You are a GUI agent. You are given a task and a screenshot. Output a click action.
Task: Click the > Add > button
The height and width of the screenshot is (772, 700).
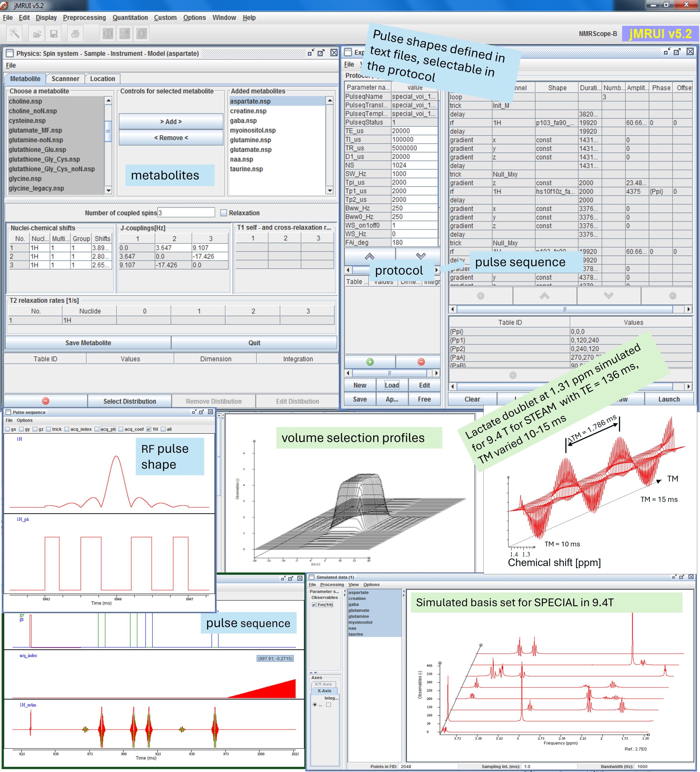(171, 122)
